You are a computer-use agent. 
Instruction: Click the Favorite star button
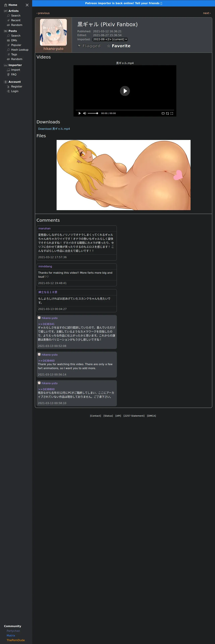[x=119, y=46]
